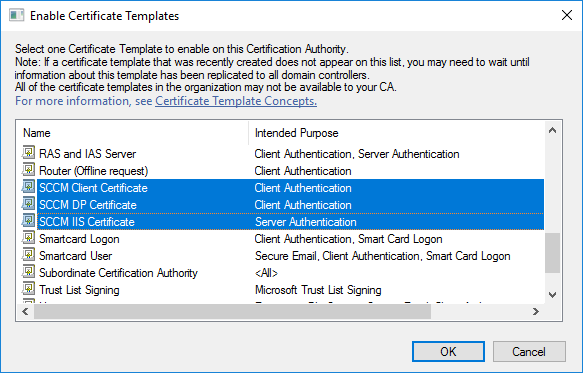Click the Subordinate Certification Authority icon
Viewport: 583px width, 373px height.
pyautogui.click(x=28, y=272)
